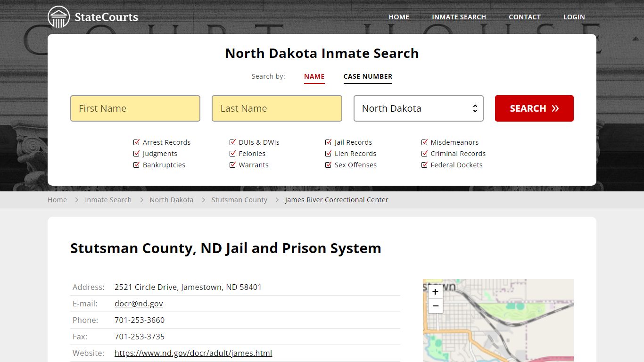Zoom in on the map with plus button

(x=435, y=292)
